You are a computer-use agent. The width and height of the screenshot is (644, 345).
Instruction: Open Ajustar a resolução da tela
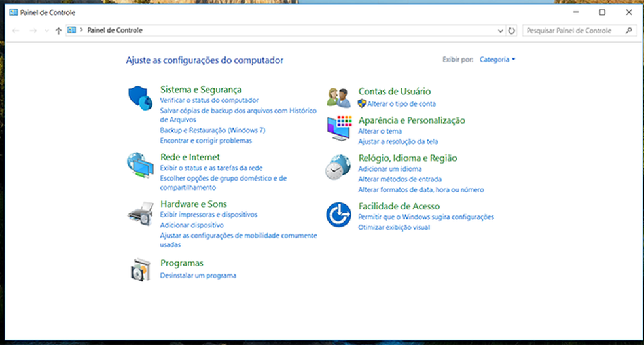(x=398, y=141)
